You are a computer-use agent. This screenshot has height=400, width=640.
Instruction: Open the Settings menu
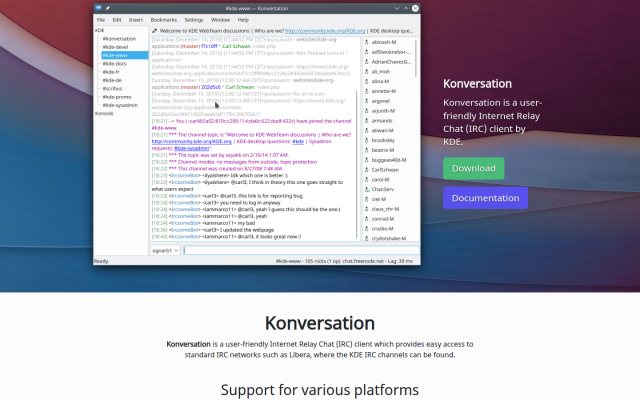(x=193, y=20)
